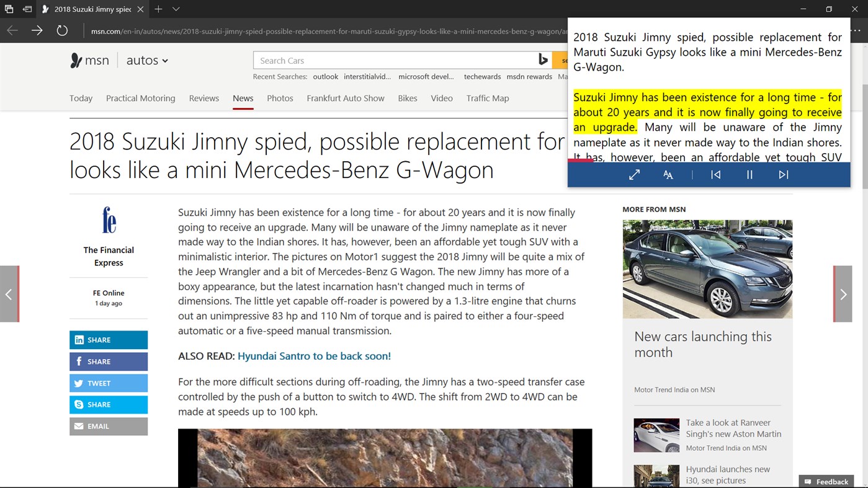Viewport: 868px width, 488px height.
Task: Share the article on Facebook
Action: tap(109, 362)
